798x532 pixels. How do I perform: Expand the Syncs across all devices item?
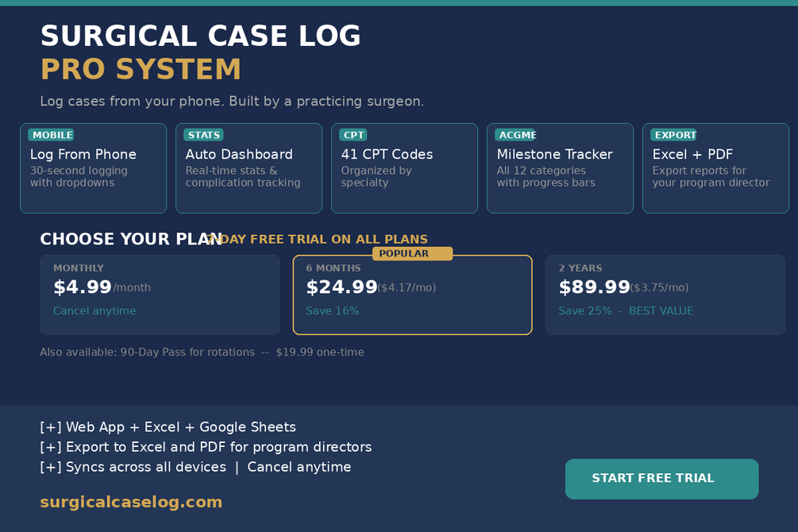pos(133,467)
